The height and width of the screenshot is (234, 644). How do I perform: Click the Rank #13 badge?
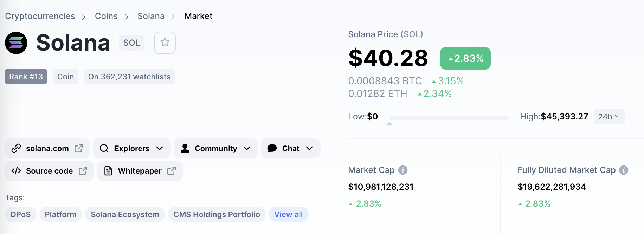[26, 77]
